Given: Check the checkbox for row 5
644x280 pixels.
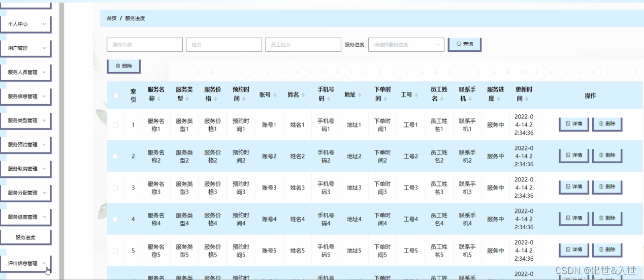Looking at the screenshot, I should click(115, 251).
